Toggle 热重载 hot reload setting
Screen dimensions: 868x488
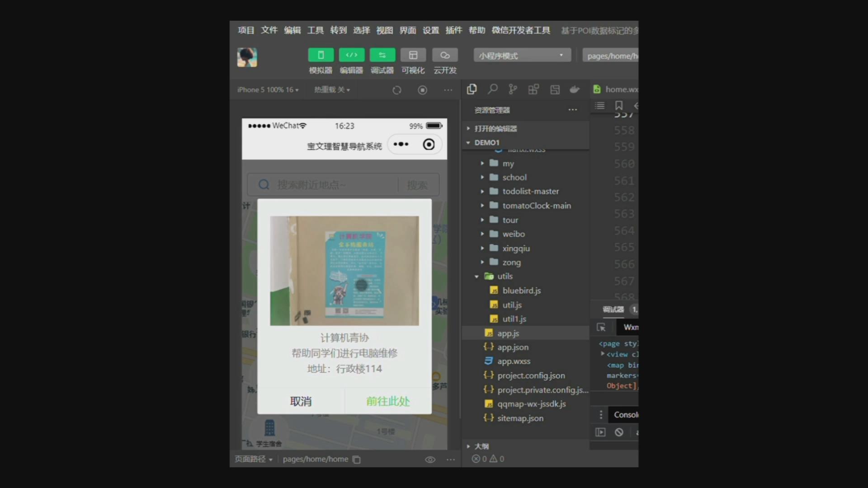click(331, 89)
